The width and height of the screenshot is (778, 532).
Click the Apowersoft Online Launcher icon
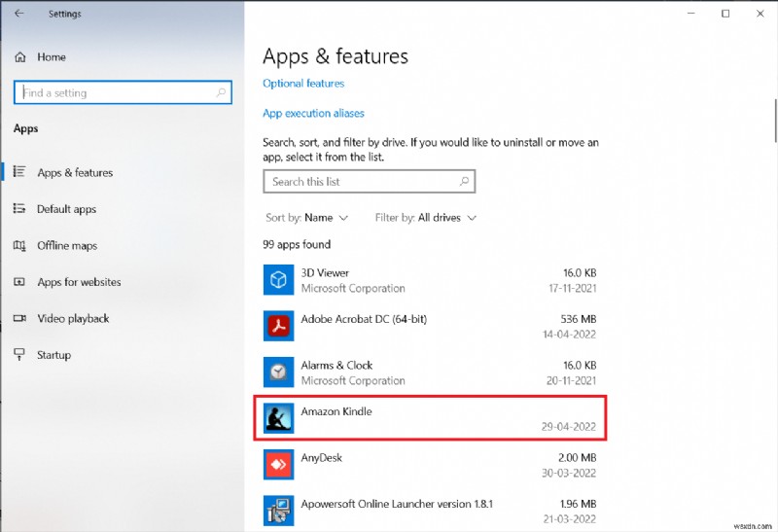click(278, 511)
